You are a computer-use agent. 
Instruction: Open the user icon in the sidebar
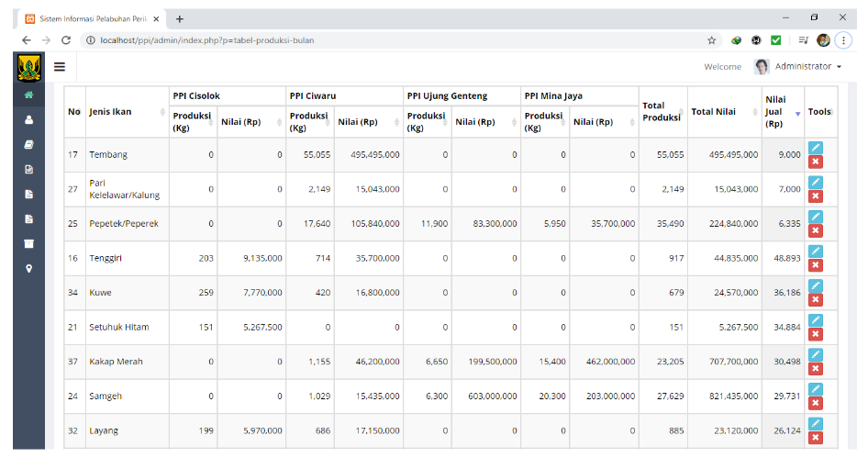click(28, 119)
